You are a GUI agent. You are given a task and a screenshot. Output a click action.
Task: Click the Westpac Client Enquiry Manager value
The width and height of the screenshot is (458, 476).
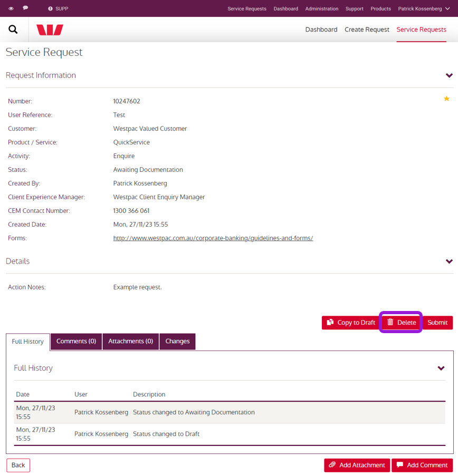tap(159, 197)
